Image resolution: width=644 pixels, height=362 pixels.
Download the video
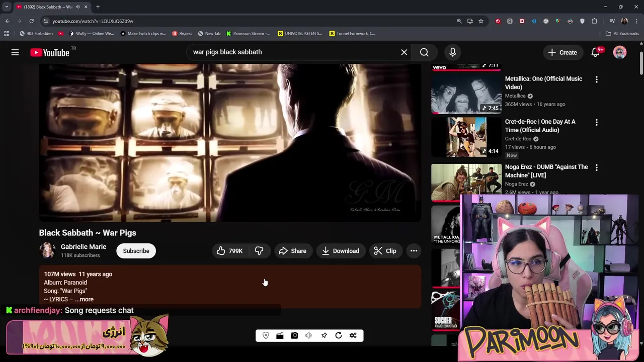pos(341,251)
